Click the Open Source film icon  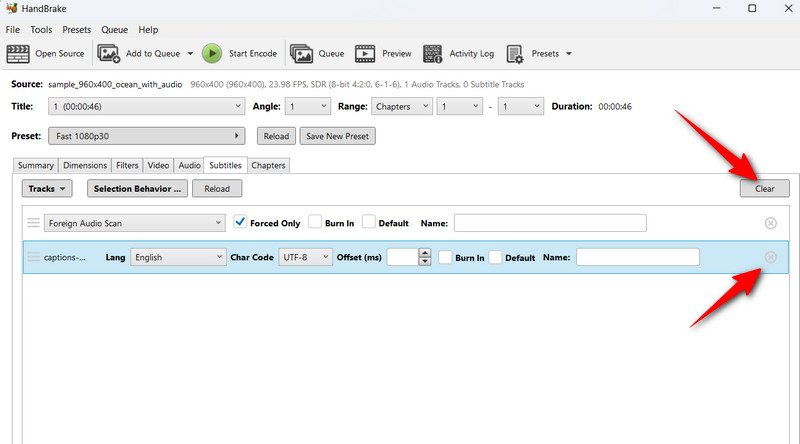point(18,53)
